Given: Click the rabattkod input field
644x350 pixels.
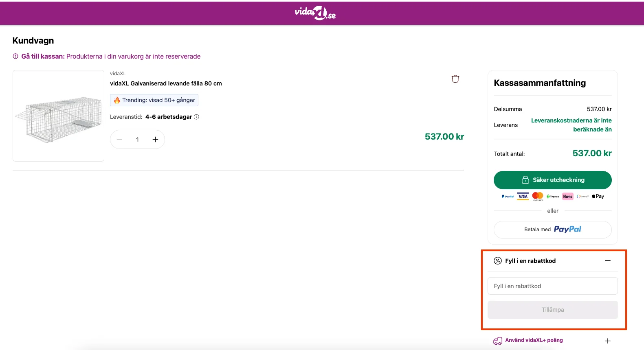Looking at the screenshot, I should 552,286.
